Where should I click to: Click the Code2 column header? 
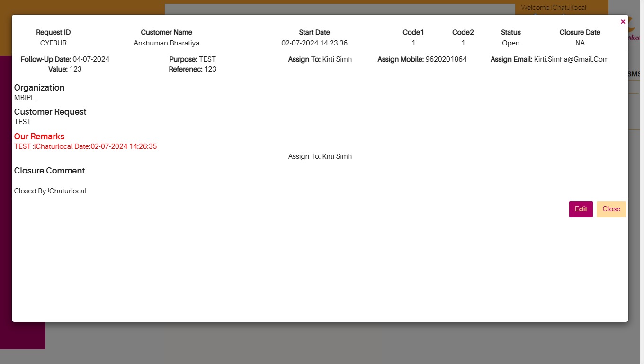(463, 32)
